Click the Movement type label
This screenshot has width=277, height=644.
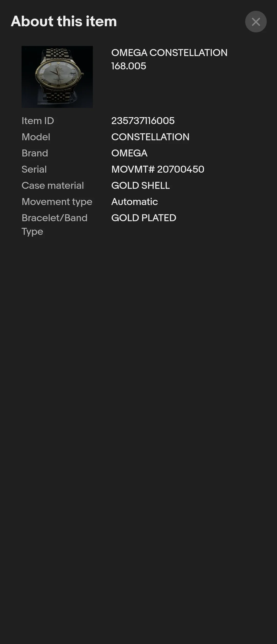coord(57,202)
